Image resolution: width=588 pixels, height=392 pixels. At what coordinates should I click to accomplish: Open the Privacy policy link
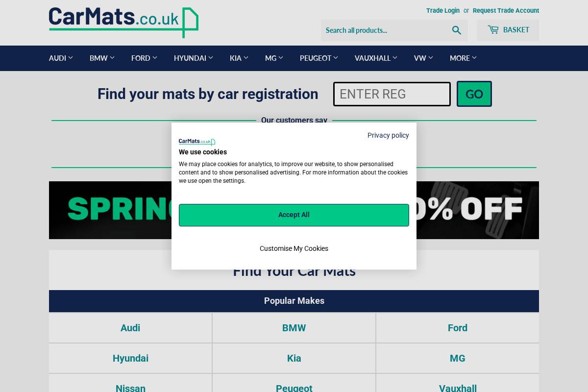coord(388,135)
